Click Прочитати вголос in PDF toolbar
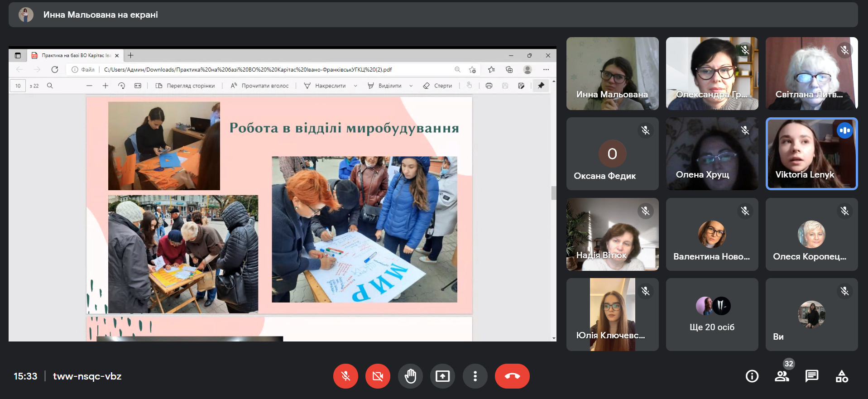Viewport: 868px width, 399px height. point(259,86)
